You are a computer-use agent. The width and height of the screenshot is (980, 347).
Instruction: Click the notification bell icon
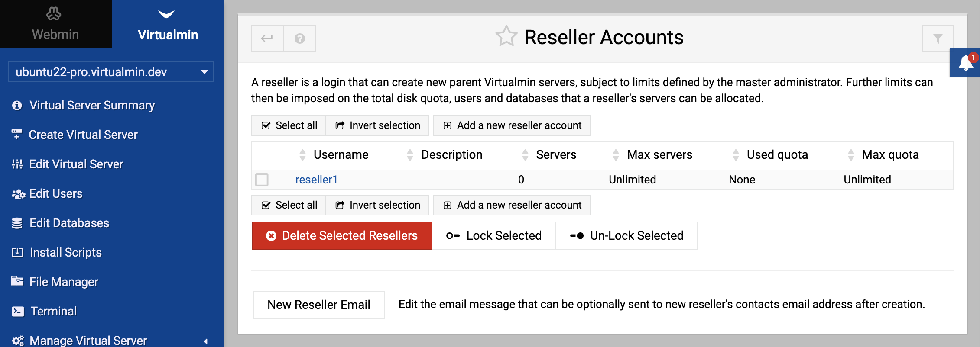(966, 63)
